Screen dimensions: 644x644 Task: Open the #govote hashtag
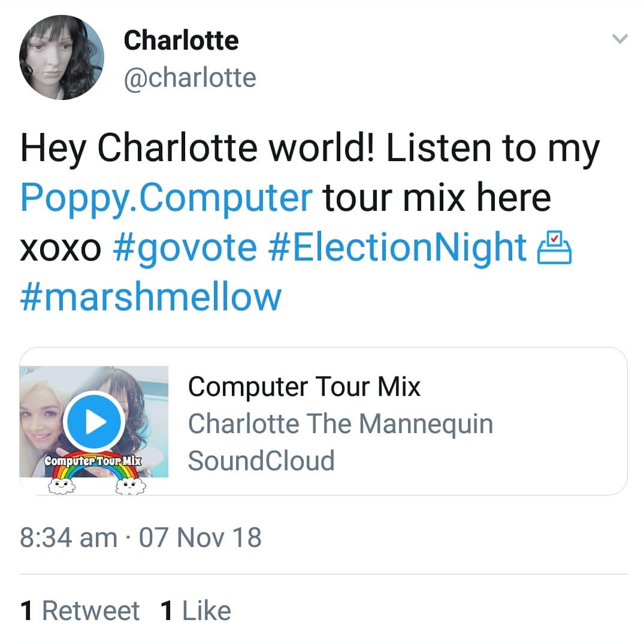point(185,247)
